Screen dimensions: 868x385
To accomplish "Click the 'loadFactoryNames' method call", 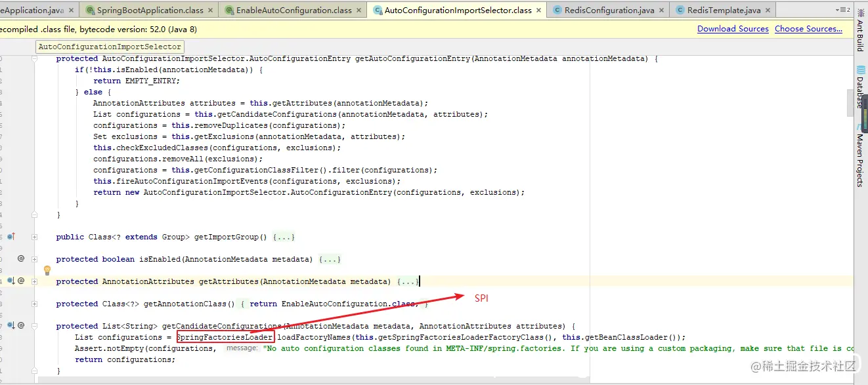I will pos(314,337).
